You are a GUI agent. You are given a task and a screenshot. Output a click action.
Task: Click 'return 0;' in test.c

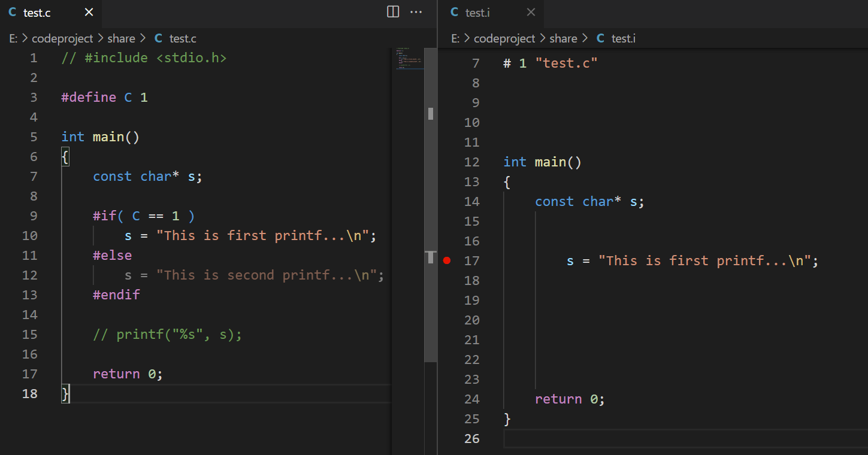[x=128, y=374]
